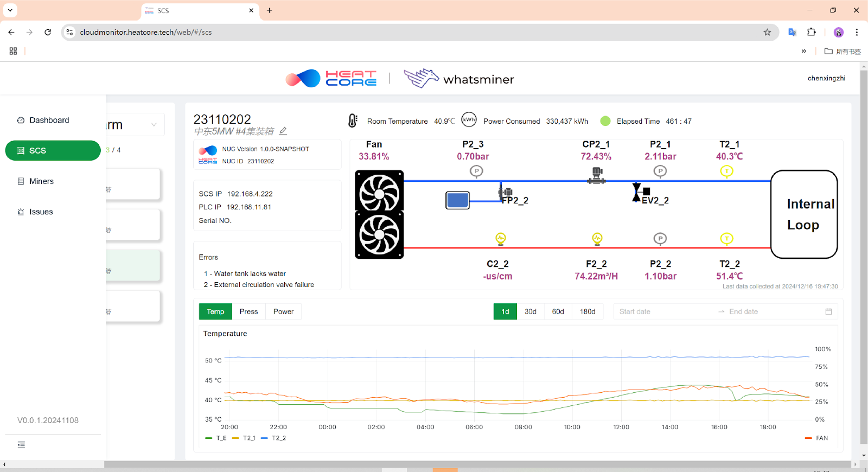
Task: Select the 1d time range
Action: (x=505, y=311)
